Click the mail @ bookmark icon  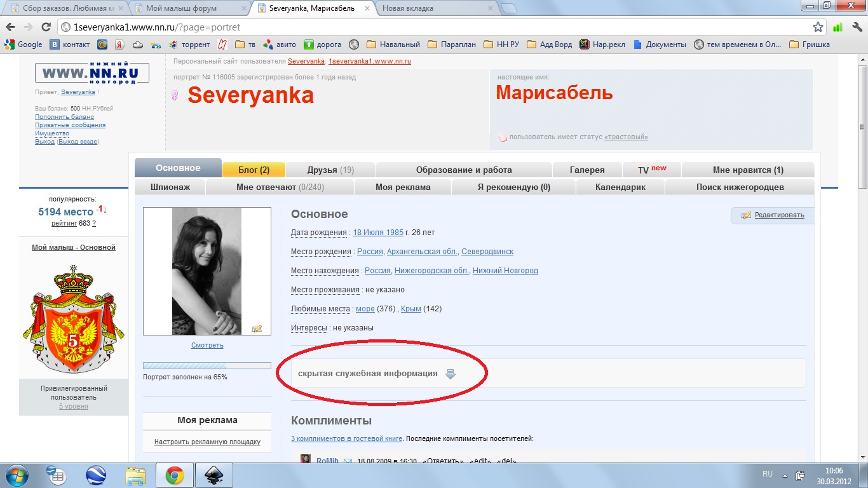pos(102,44)
